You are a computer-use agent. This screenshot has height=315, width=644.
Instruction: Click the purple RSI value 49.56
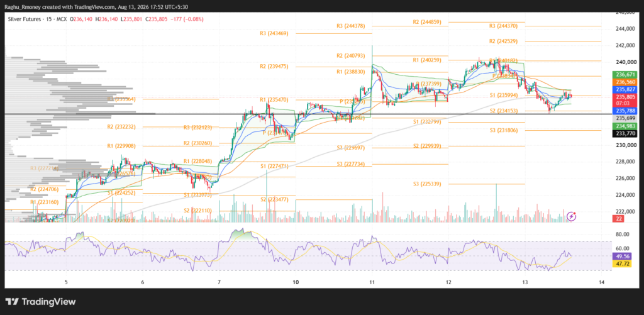coord(623,256)
